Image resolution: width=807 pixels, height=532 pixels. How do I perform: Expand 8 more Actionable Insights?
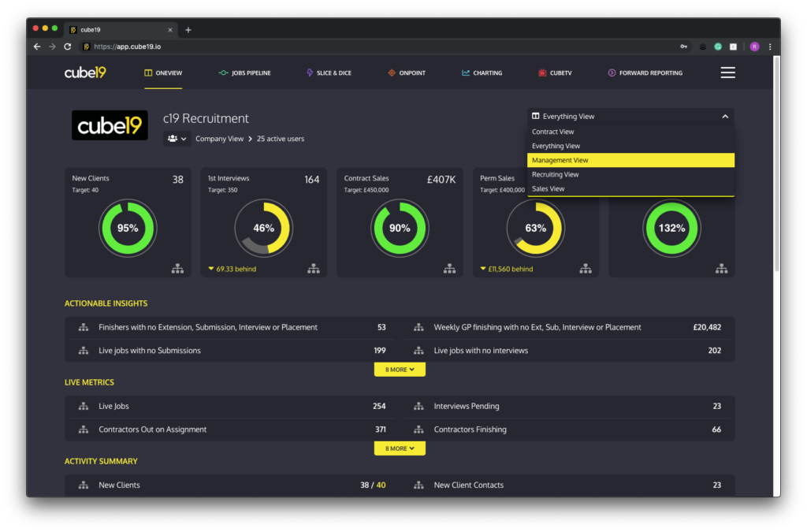click(400, 370)
